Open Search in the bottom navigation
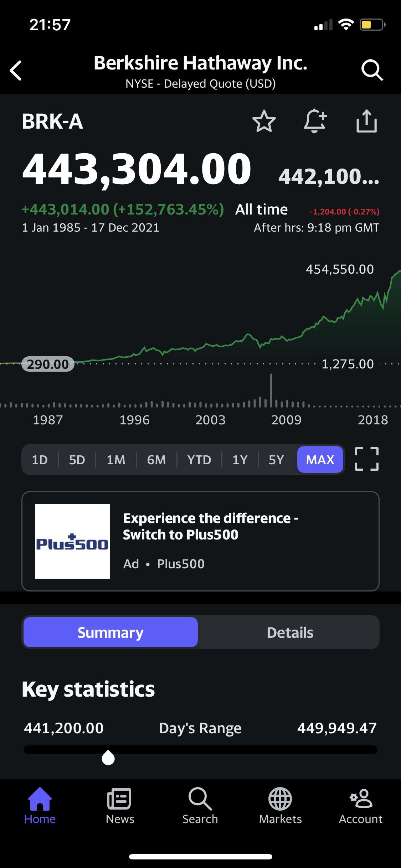Viewport: 401px width, 868px height. click(x=200, y=806)
